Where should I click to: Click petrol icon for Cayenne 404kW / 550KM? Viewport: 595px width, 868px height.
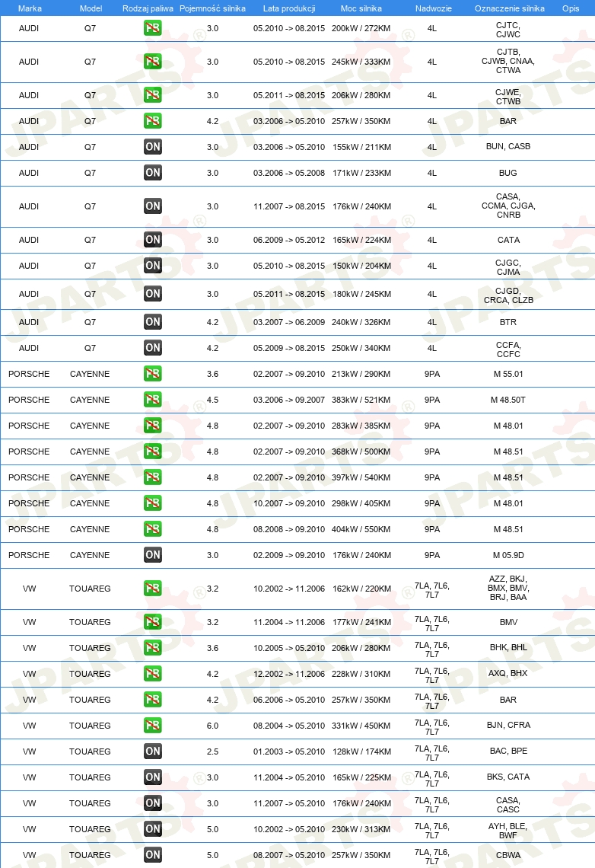point(153,529)
